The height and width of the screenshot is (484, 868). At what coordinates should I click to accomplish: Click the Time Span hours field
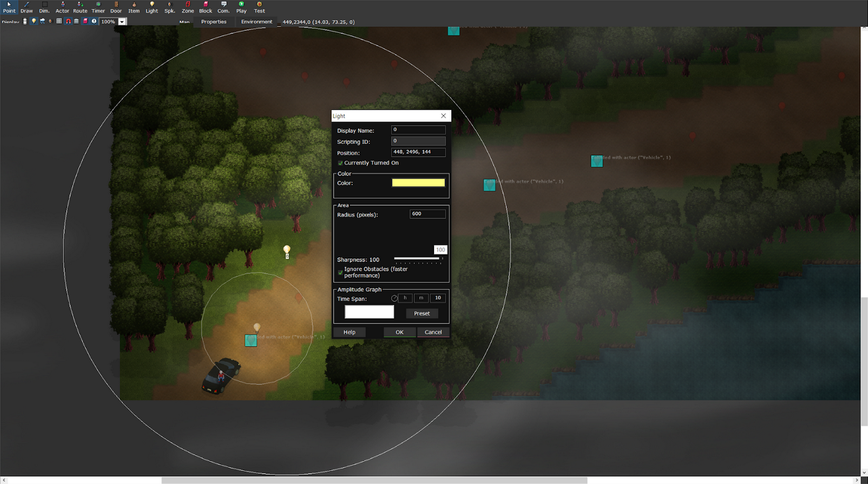(x=405, y=298)
